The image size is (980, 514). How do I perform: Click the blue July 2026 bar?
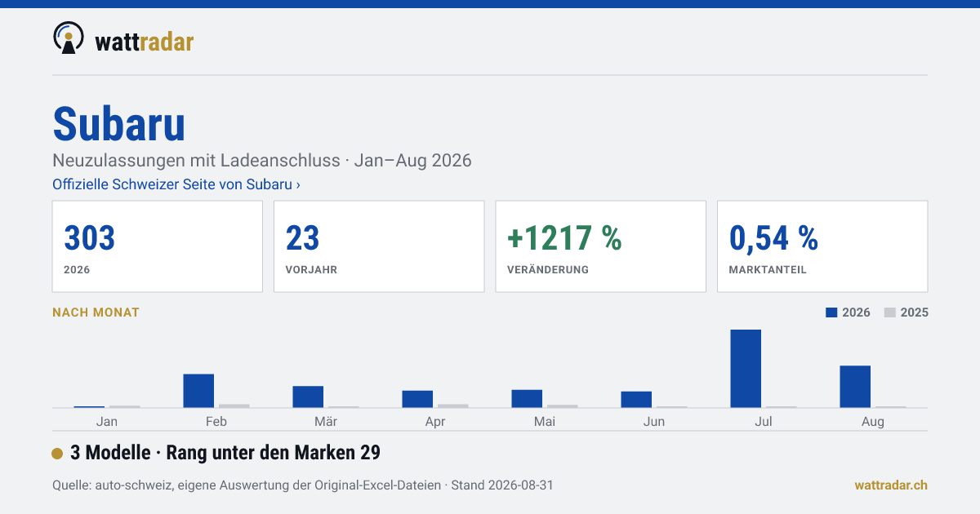tap(746, 369)
